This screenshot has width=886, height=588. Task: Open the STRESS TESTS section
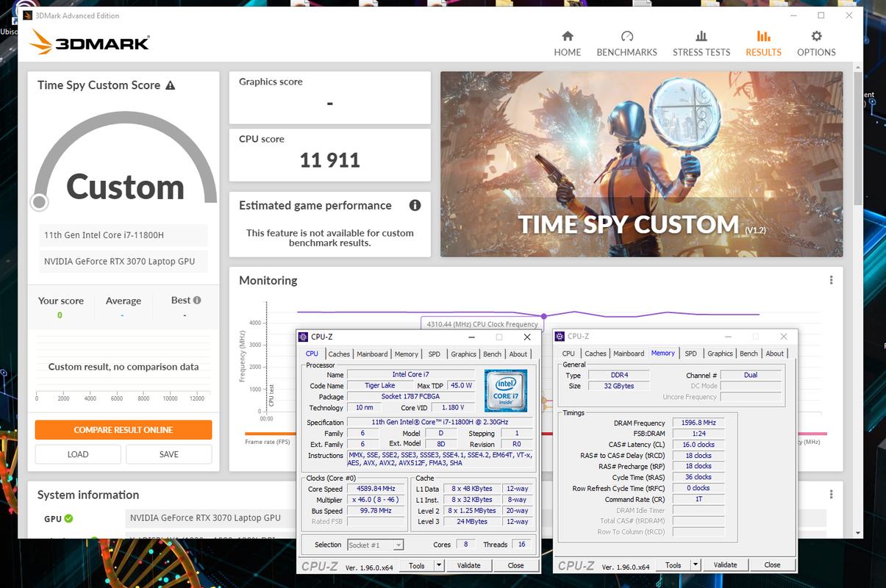tap(701, 43)
